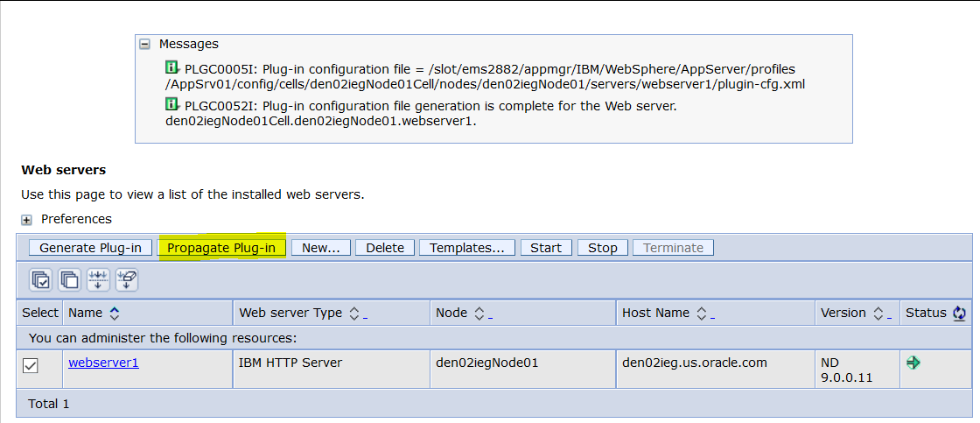The width and height of the screenshot is (980, 423).
Task: Collapse the Messages section
Action: coord(145,44)
